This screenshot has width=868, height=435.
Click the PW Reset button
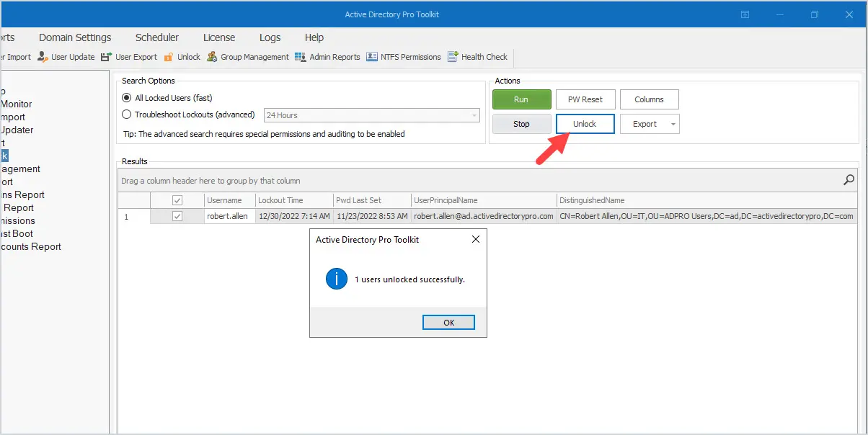pyautogui.click(x=585, y=99)
